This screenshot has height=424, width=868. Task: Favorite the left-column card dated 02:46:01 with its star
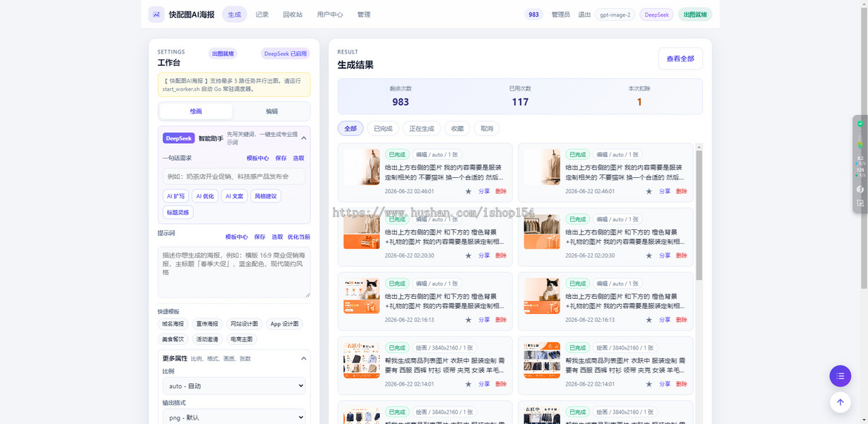point(468,191)
